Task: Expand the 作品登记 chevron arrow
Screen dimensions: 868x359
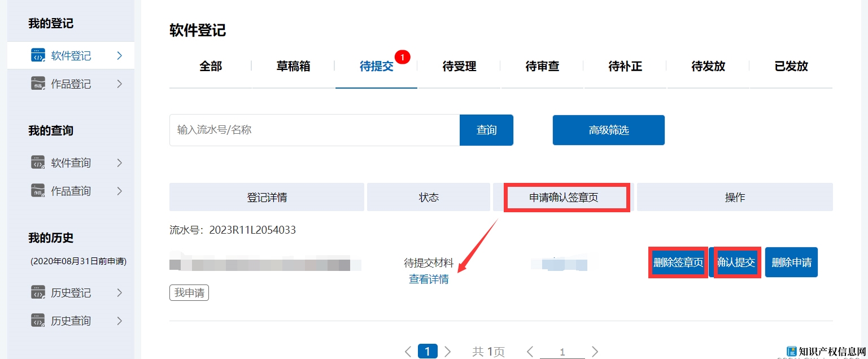Action: (119, 84)
